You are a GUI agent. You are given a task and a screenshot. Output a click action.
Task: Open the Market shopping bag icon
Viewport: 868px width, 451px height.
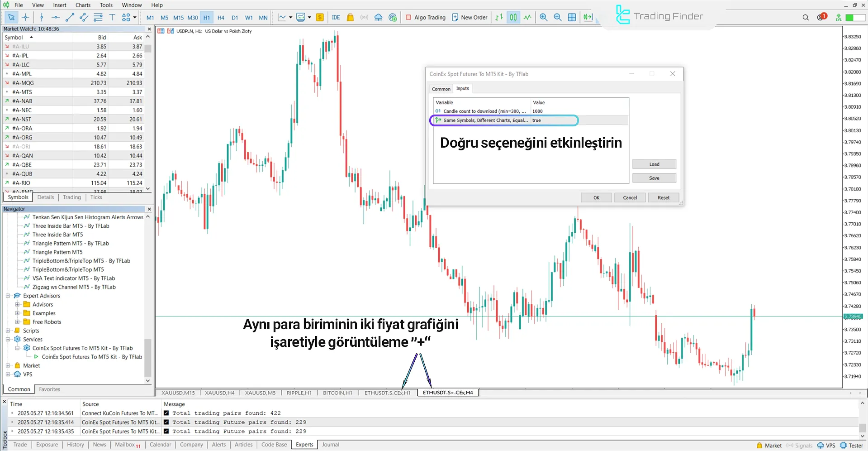tap(350, 17)
